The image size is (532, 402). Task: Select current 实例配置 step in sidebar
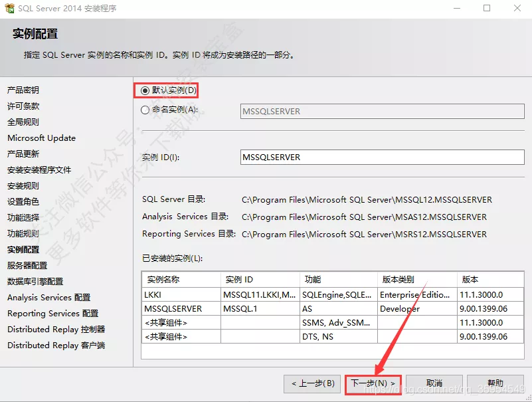23,250
